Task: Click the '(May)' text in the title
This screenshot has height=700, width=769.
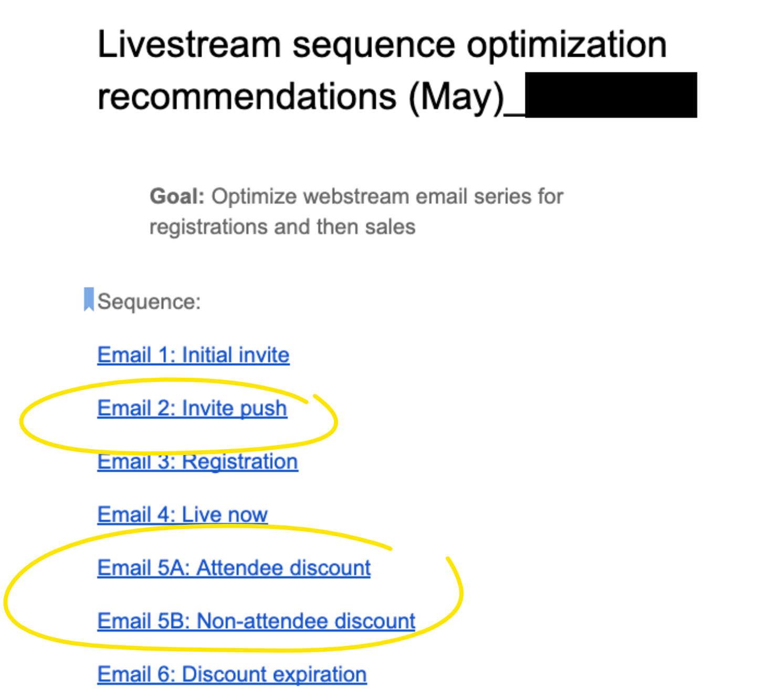Action: [456, 98]
